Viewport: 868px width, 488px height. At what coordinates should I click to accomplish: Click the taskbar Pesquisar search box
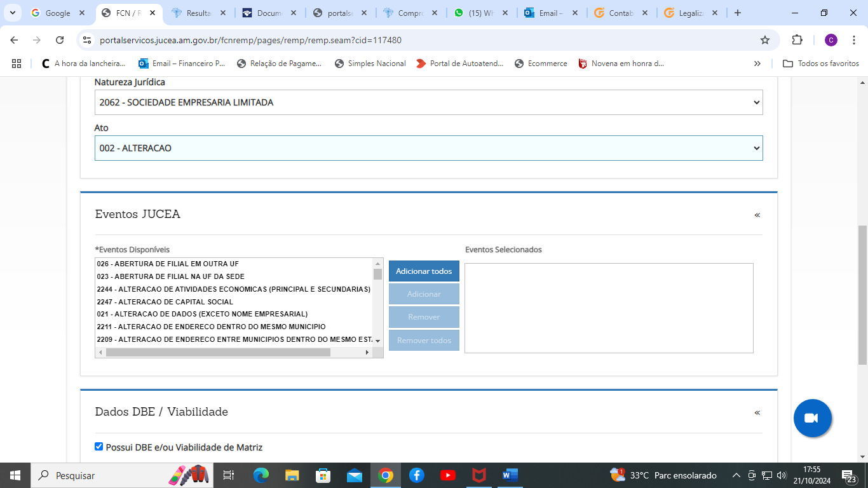tap(121, 475)
